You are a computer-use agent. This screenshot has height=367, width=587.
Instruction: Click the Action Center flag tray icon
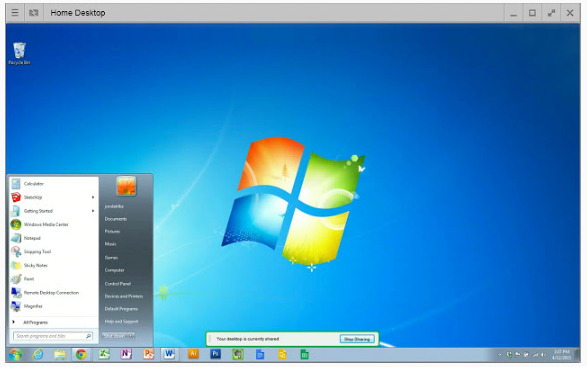(x=518, y=354)
